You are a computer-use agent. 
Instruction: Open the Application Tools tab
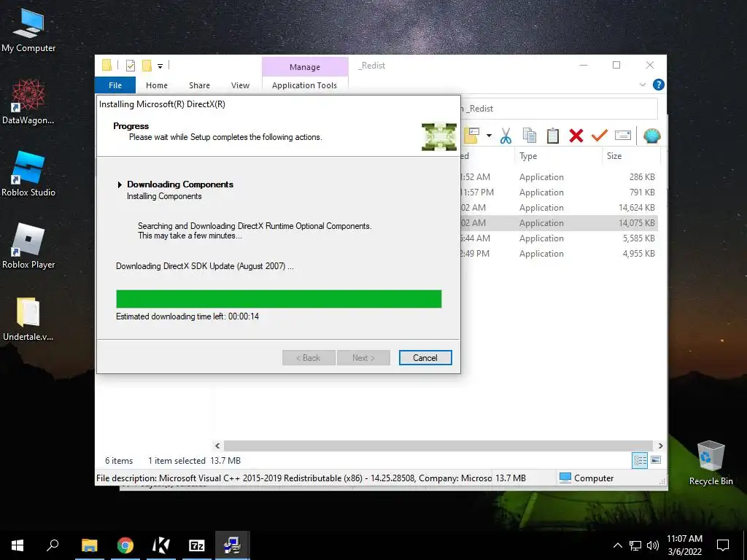[x=304, y=85]
